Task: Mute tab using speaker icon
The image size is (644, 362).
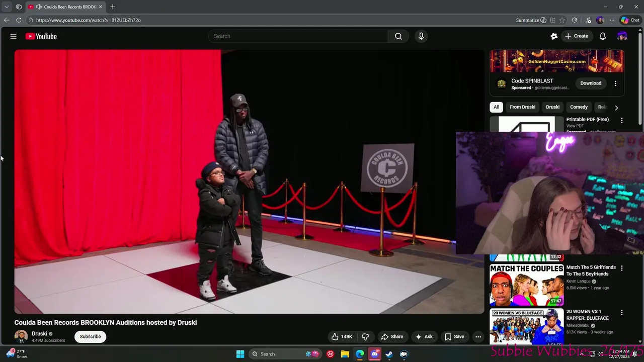Action: 39,7
